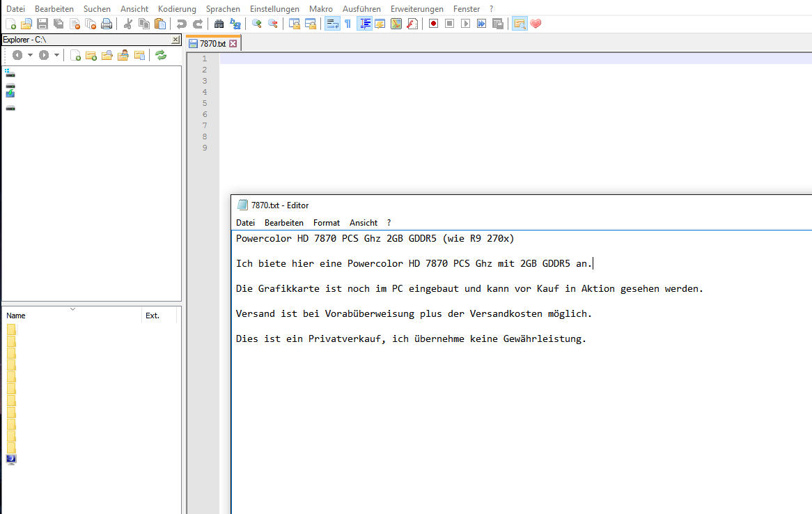The width and height of the screenshot is (812, 514).
Task: Toggle synchronized horizontal scrolling
Action: 310,24
